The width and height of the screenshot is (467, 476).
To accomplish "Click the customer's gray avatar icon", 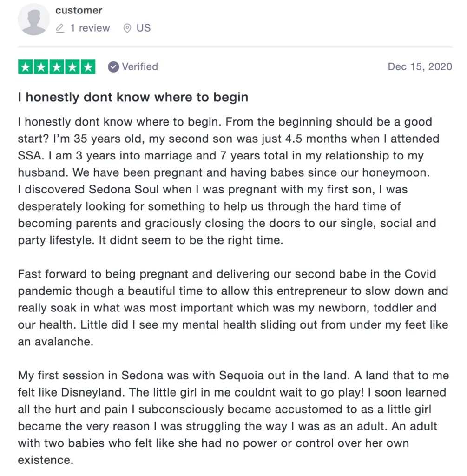I will [34, 20].
